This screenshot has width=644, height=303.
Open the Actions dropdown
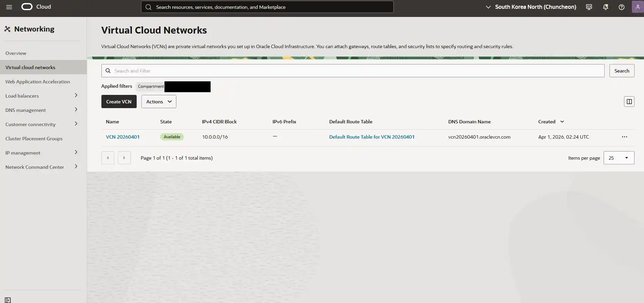coord(159,102)
